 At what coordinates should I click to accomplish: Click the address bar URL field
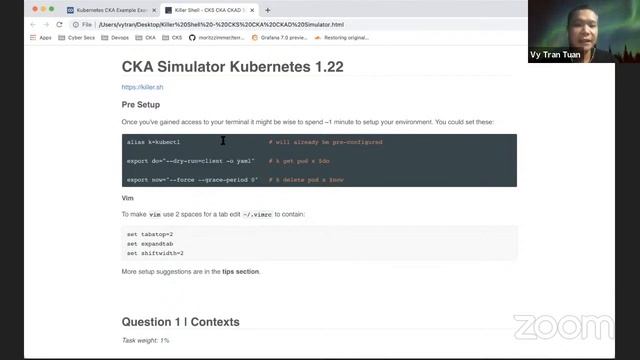(221, 25)
